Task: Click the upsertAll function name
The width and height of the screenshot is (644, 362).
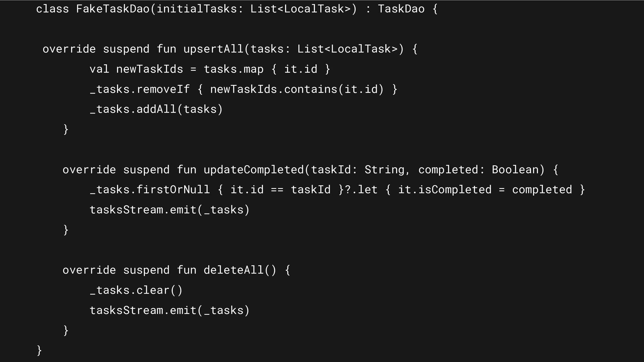Action: 213,49
